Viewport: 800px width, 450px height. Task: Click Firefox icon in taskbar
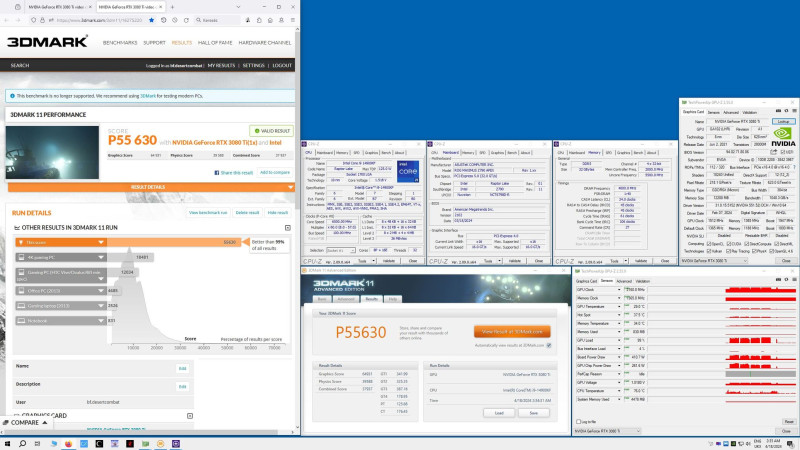coord(68,443)
